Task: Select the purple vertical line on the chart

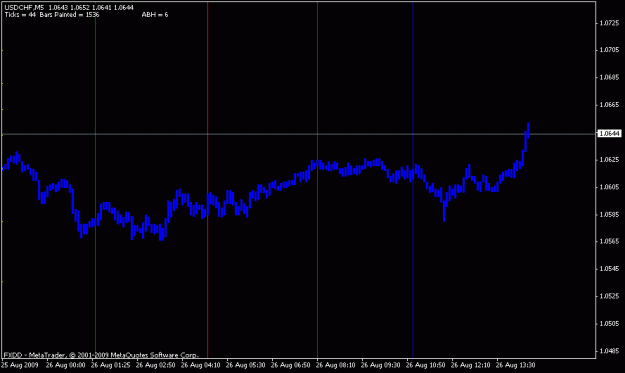Action: click(317, 179)
